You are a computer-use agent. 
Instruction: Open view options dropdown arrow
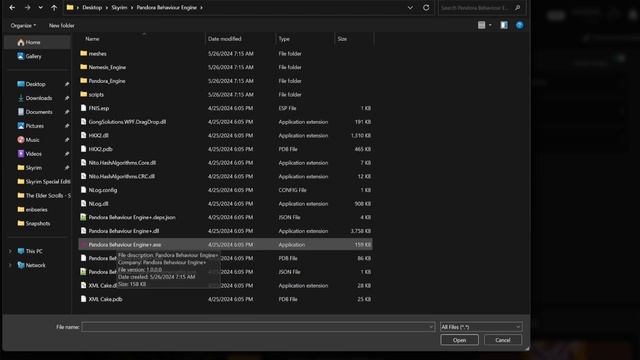pos(490,25)
